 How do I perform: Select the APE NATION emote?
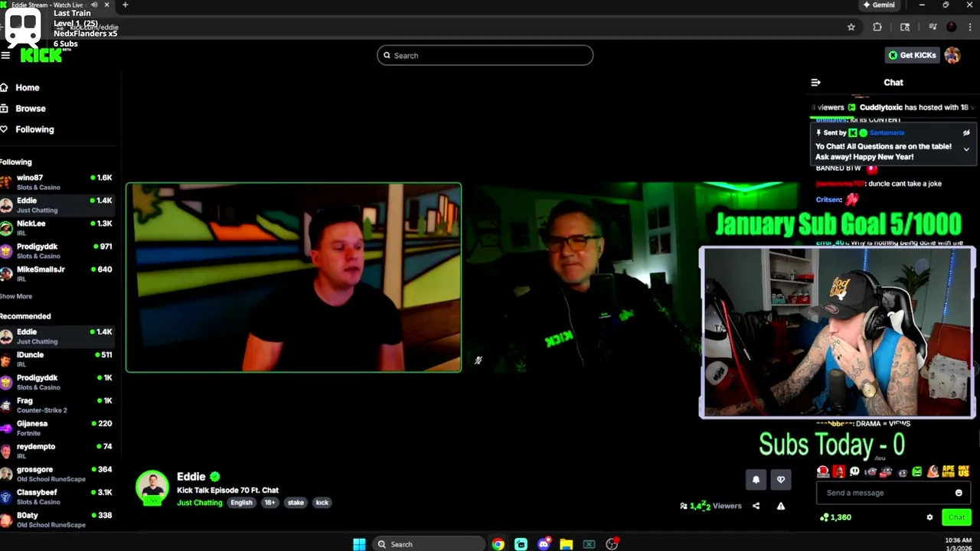(x=948, y=471)
